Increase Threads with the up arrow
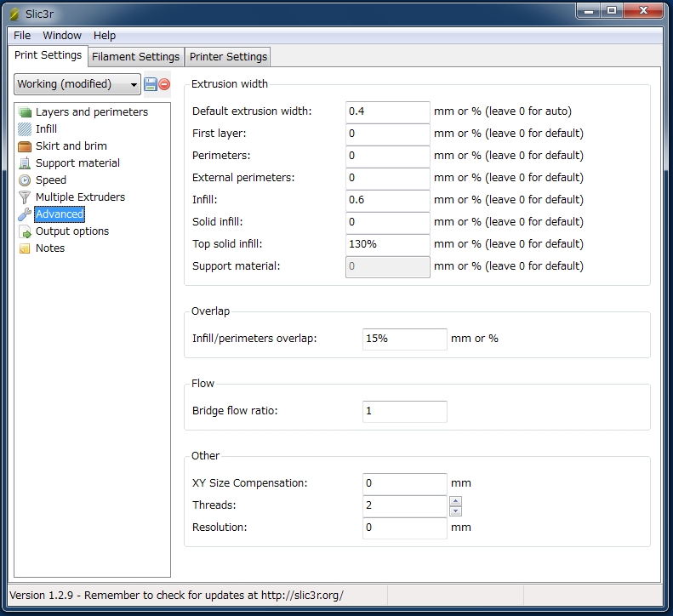The height and width of the screenshot is (616, 673). pyautogui.click(x=455, y=501)
